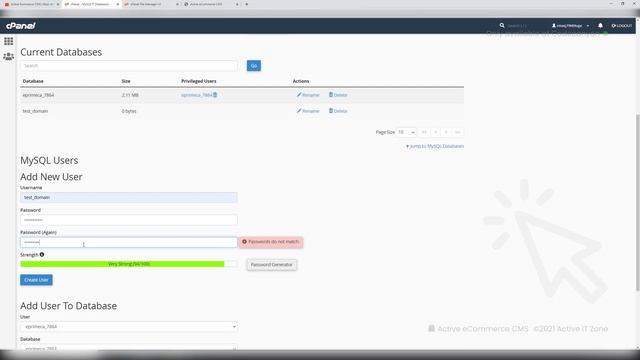This screenshot has height=360, width=640.
Task: Click the cPanel logo
Action: coord(20,26)
